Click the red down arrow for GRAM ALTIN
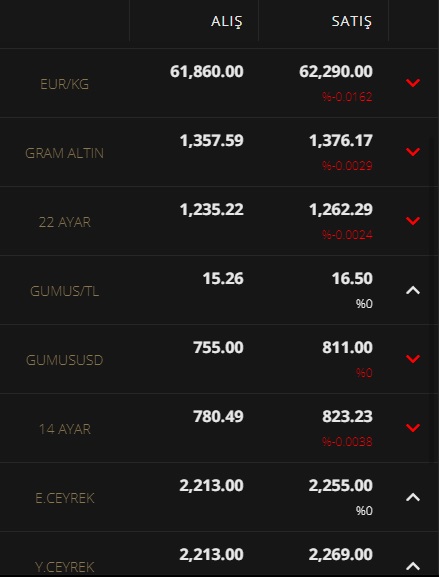 (413, 152)
